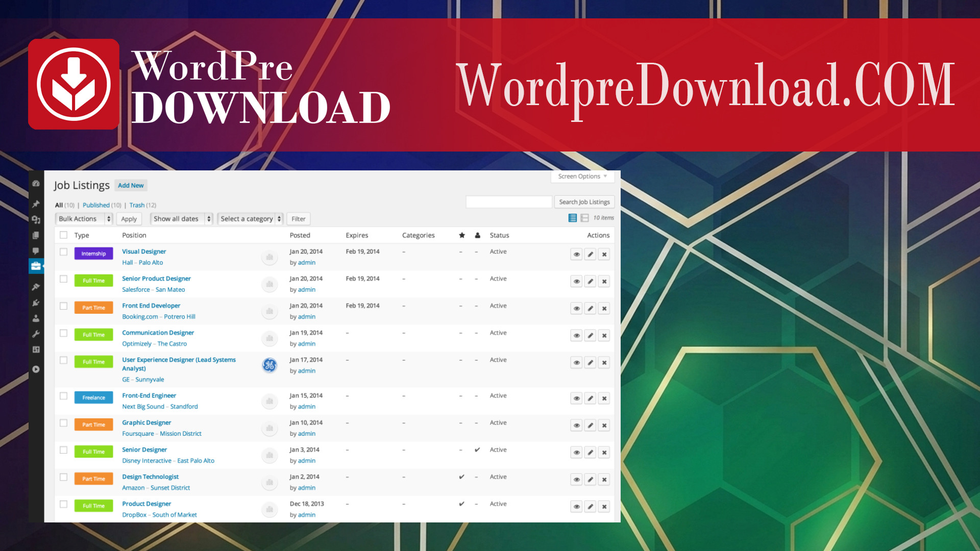Delete the Senior Product Designer listing

pos(604,281)
